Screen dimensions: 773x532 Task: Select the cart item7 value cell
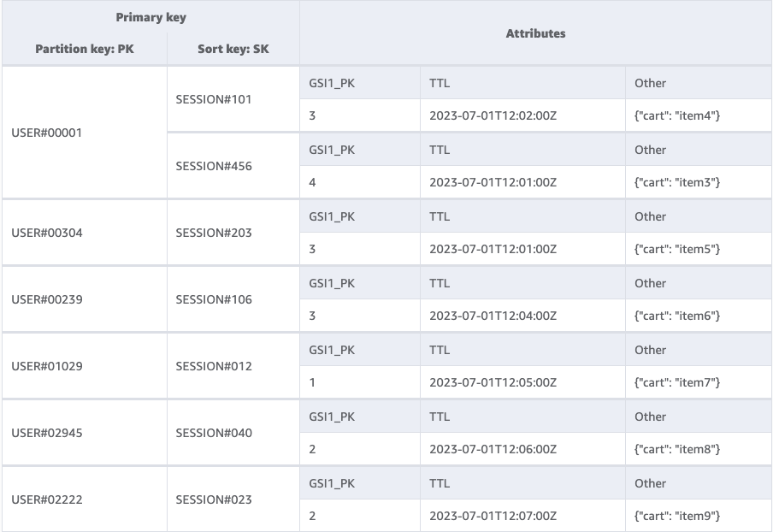click(x=677, y=383)
